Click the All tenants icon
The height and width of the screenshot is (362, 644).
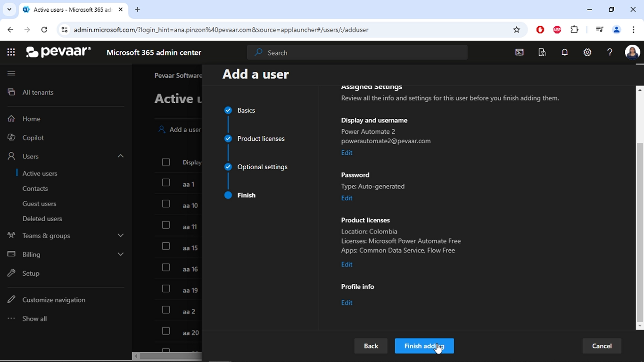[x=11, y=92]
